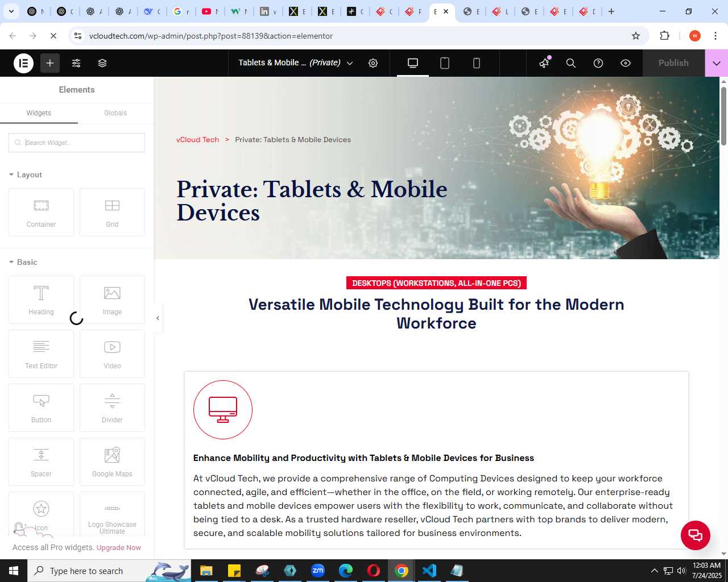
Task: Open page settings gear icon
Action: pos(373,63)
